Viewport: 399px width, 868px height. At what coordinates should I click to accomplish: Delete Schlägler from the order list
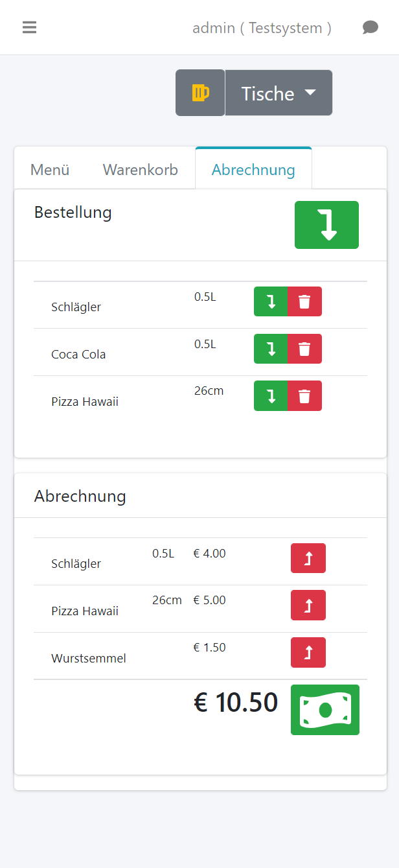point(304,301)
